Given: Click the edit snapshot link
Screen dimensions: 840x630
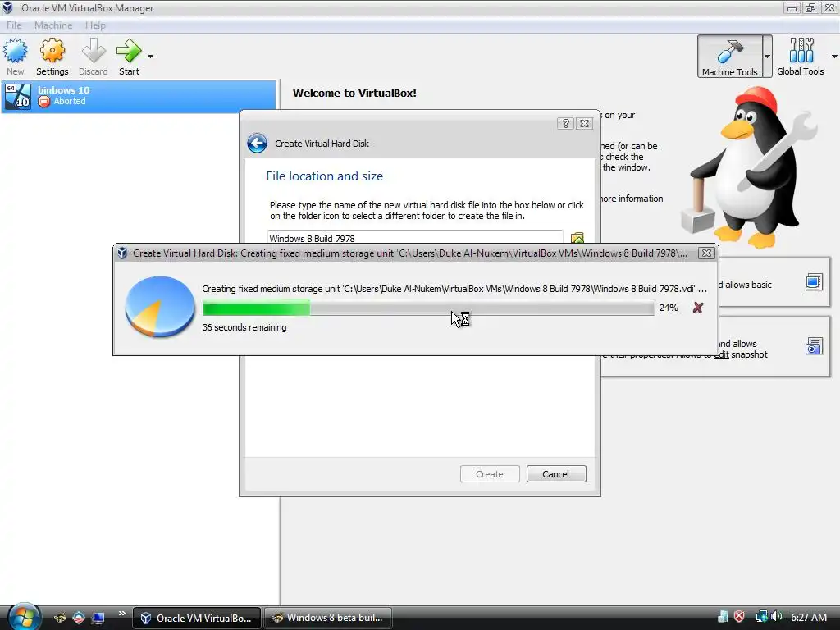Looking at the screenshot, I should [x=722, y=354].
